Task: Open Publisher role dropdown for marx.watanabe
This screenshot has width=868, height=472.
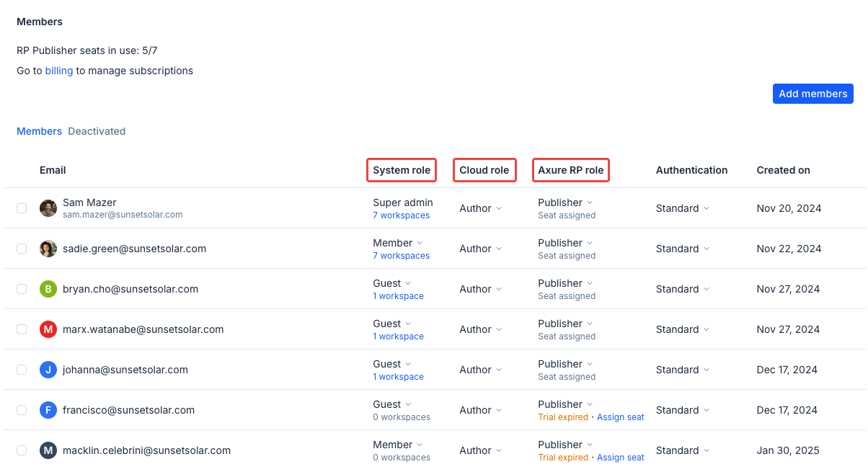Action: [564, 324]
